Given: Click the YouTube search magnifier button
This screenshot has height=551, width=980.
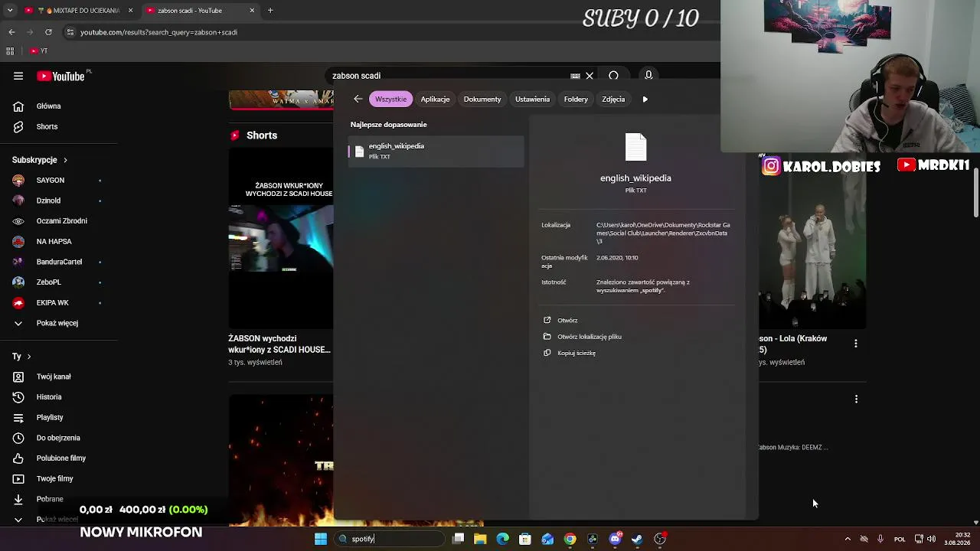Looking at the screenshot, I should [x=613, y=76].
